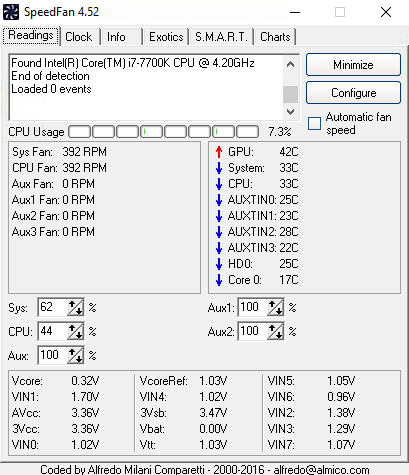Click the log box scroll down arrow
The width and height of the screenshot is (409, 475).
290,112
